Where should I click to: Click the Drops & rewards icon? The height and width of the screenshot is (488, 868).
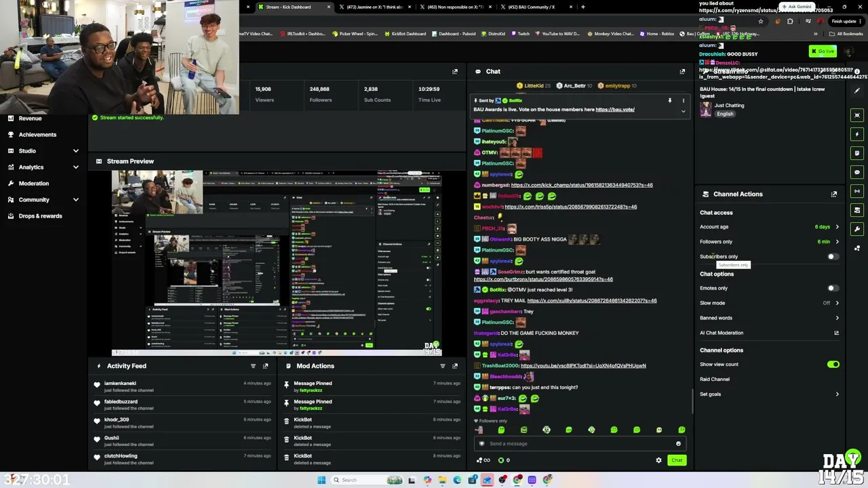[10, 216]
